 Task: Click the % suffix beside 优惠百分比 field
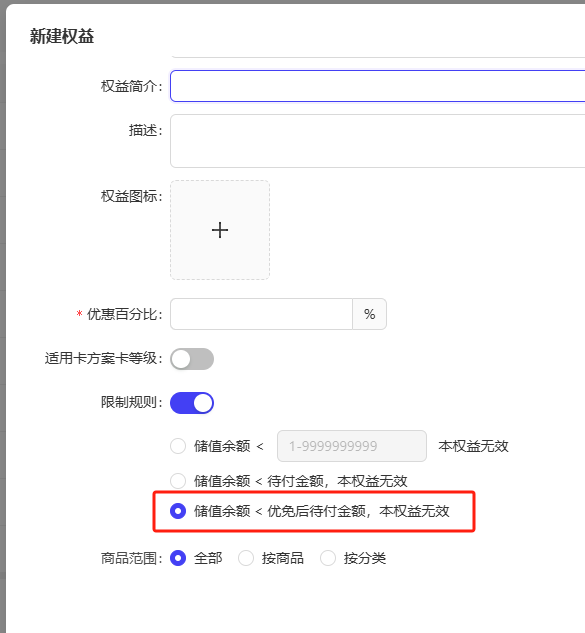click(369, 314)
